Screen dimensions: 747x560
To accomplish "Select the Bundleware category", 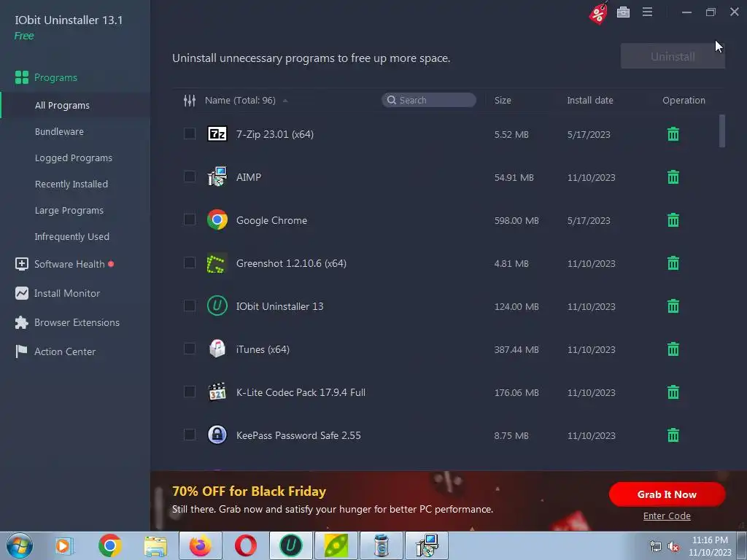I will (59, 131).
